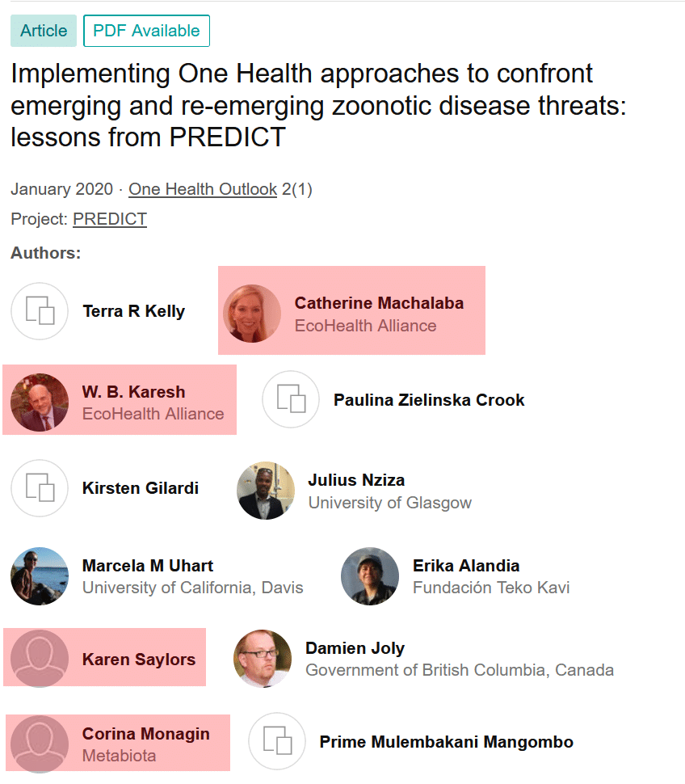Click the placeholder icon beside Kirsten Gilardi

pyautogui.click(x=40, y=488)
